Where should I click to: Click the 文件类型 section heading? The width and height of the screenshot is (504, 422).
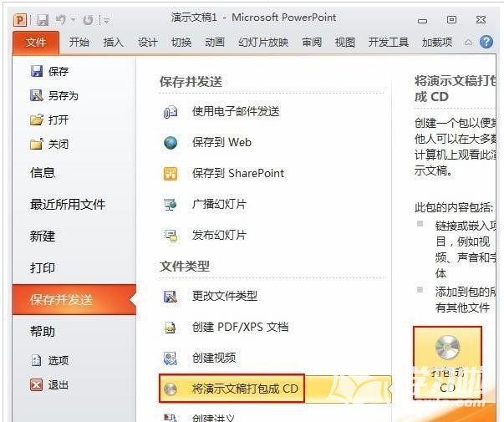[185, 267]
